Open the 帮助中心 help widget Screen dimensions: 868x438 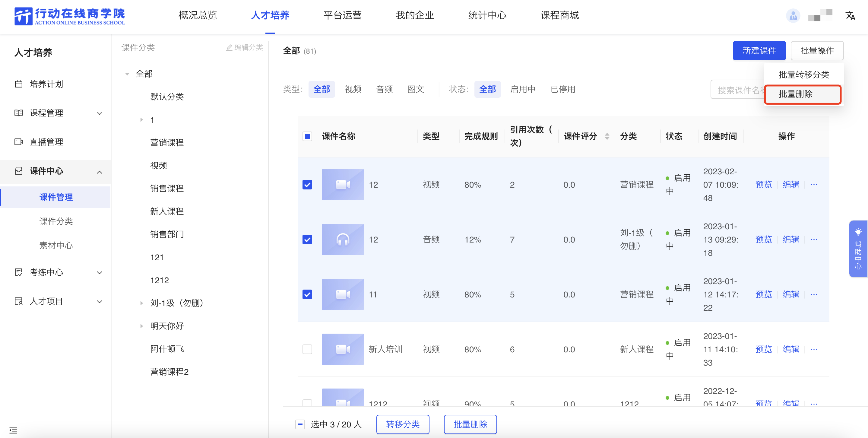(x=858, y=249)
